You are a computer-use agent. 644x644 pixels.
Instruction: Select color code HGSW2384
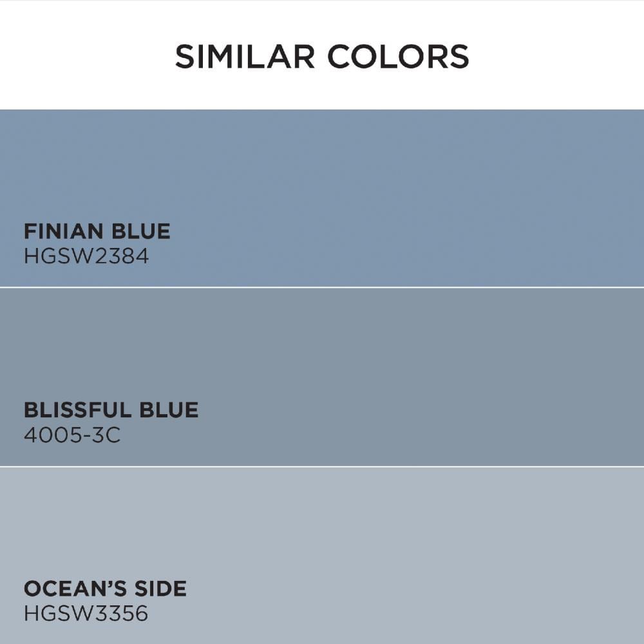[86, 256]
